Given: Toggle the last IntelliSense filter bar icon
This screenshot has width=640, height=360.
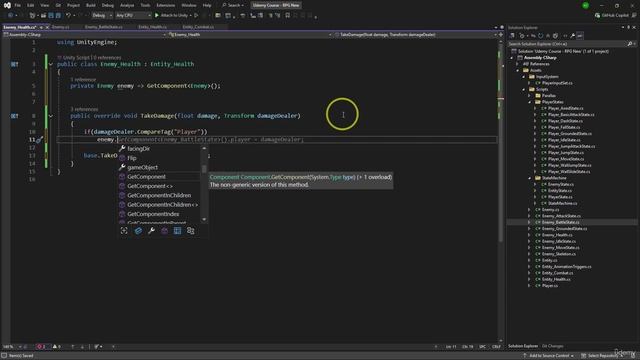Looking at the screenshot, I should coord(191,231).
